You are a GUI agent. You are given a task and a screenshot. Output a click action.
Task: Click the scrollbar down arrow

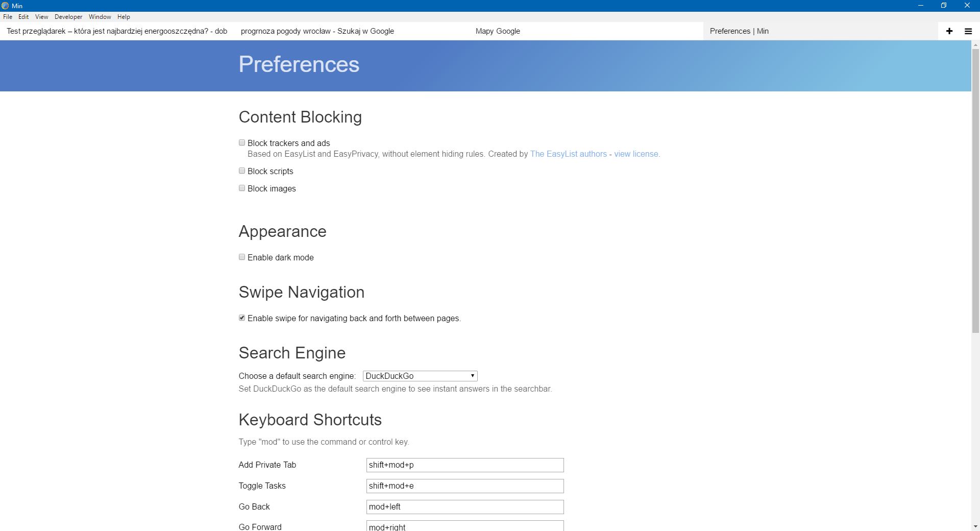(x=975, y=526)
